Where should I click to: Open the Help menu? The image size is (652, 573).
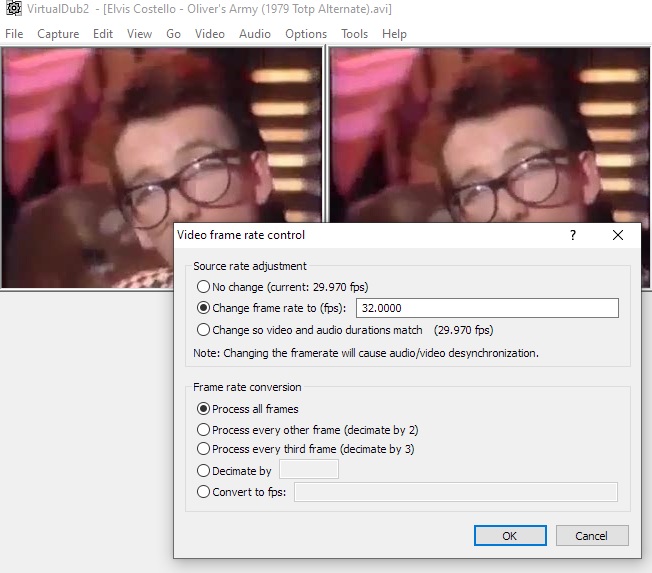394,34
